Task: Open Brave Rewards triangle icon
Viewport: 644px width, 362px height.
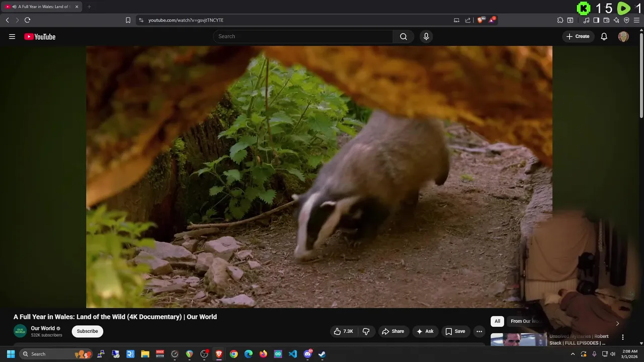Action: (492, 20)
